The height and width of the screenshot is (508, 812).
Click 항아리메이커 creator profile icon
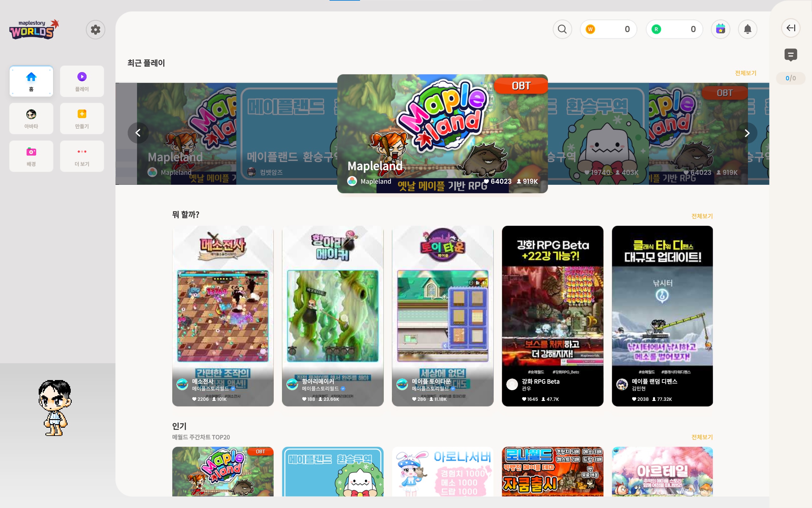click(x=292, y=384)
